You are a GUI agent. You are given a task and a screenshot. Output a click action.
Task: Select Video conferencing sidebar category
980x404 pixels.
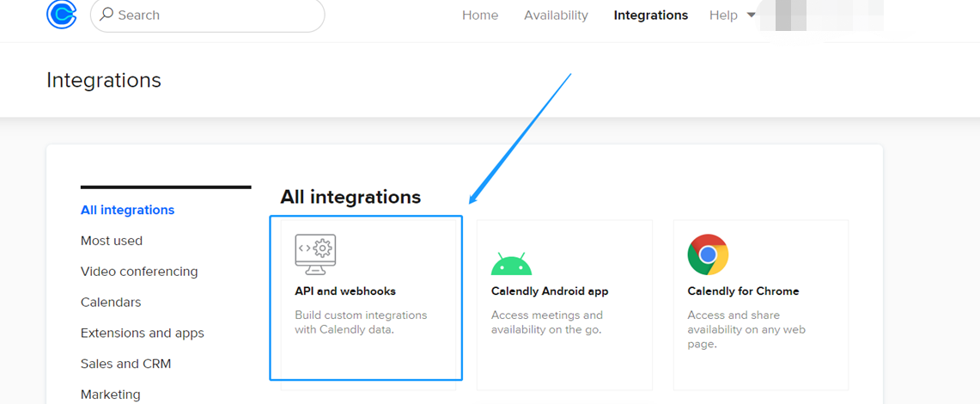pos(139,272)
